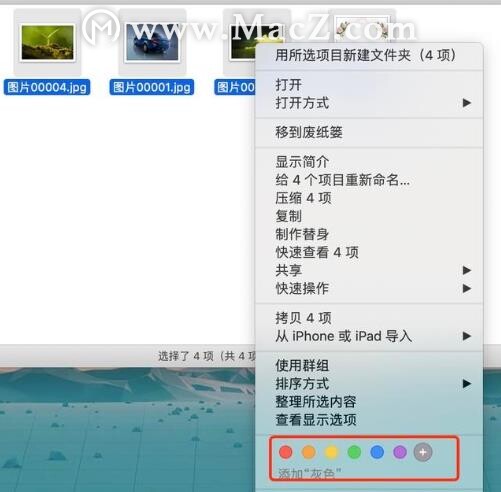
Task: Choose New Folder with Selection (4 items)
Action: click(x=369, y=55)
